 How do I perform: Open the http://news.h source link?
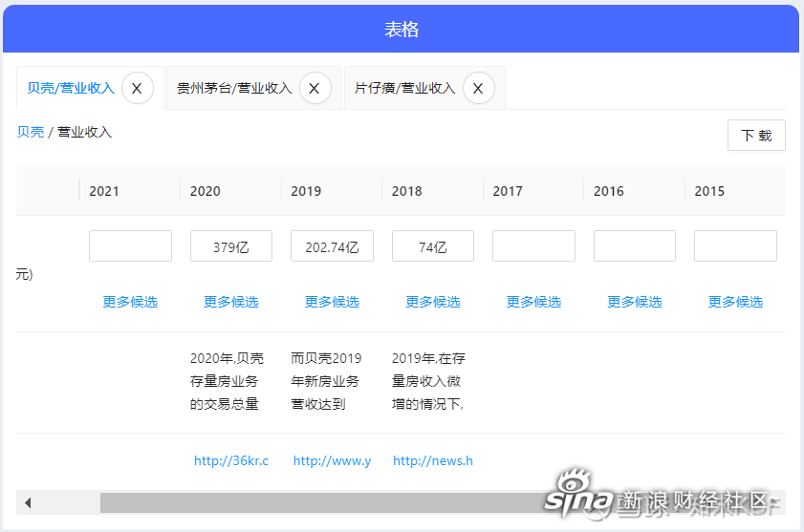tap(433, 460)
